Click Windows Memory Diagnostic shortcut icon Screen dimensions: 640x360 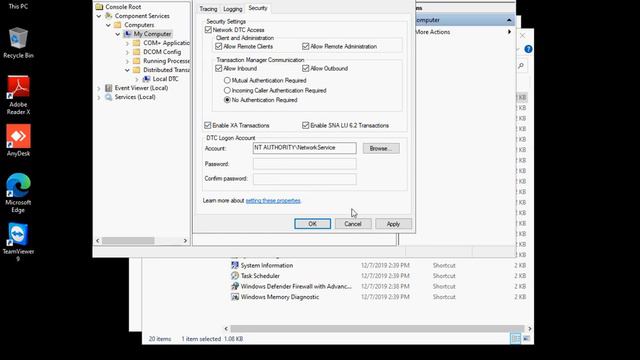click(235, 297)
